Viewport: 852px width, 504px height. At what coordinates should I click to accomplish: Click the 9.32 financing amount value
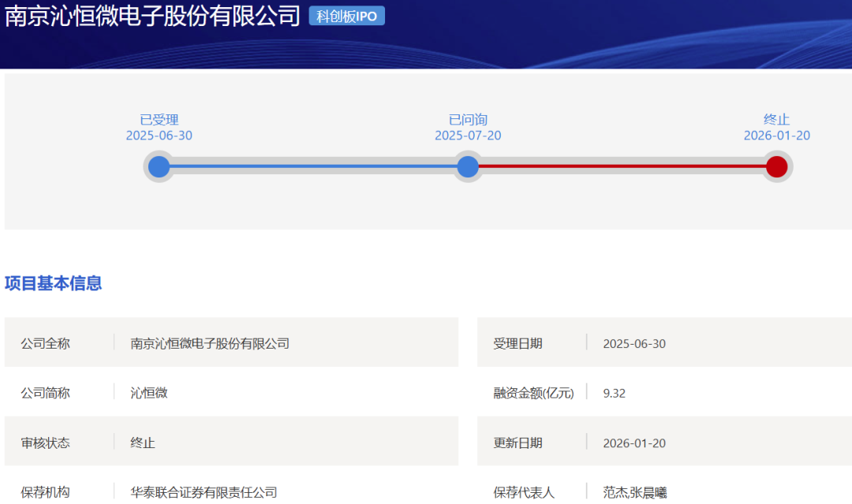pyautogui.click(x=614, y=394)
